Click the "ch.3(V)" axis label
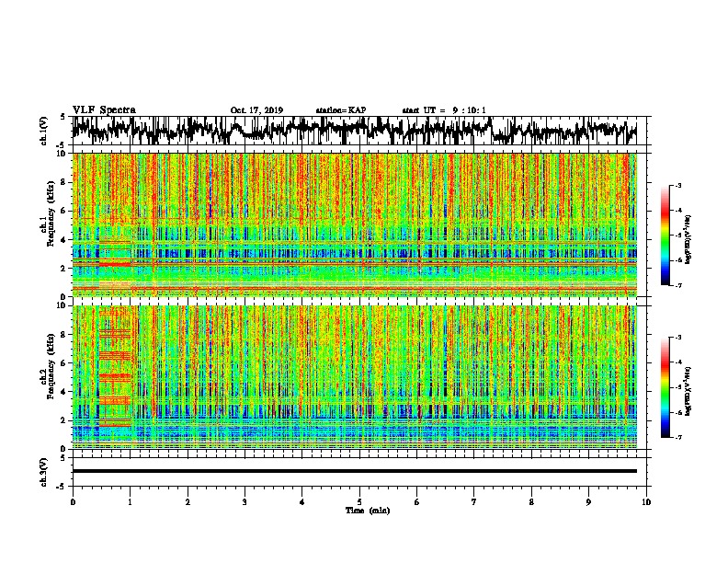This screenshot has width=728, height=563. (44, 472)
